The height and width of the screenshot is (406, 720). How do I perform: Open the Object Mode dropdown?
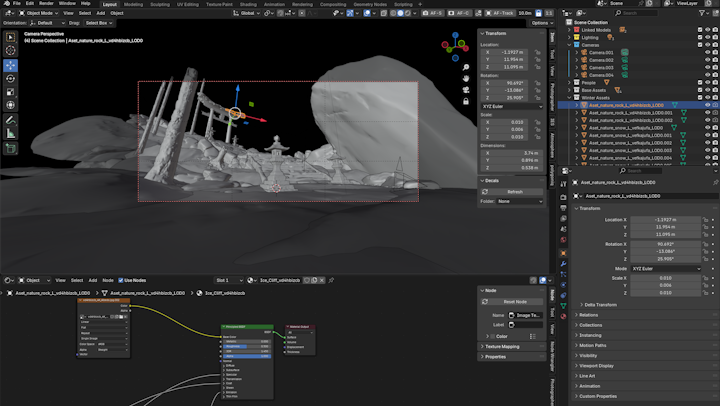pyautogui.click(x=39, y=13)
